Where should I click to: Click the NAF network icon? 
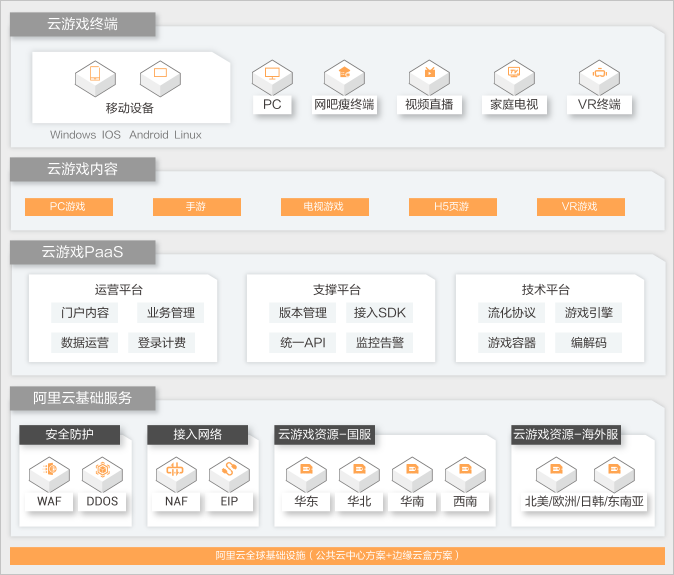point(176,475)
